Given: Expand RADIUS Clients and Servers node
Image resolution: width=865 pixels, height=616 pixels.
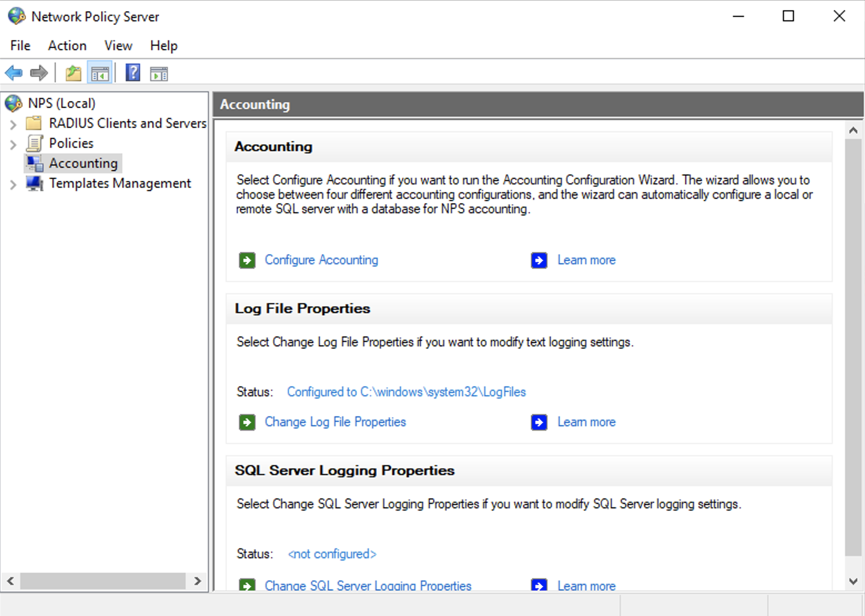Looking at the screenshot, I should (x=13, y=124).
